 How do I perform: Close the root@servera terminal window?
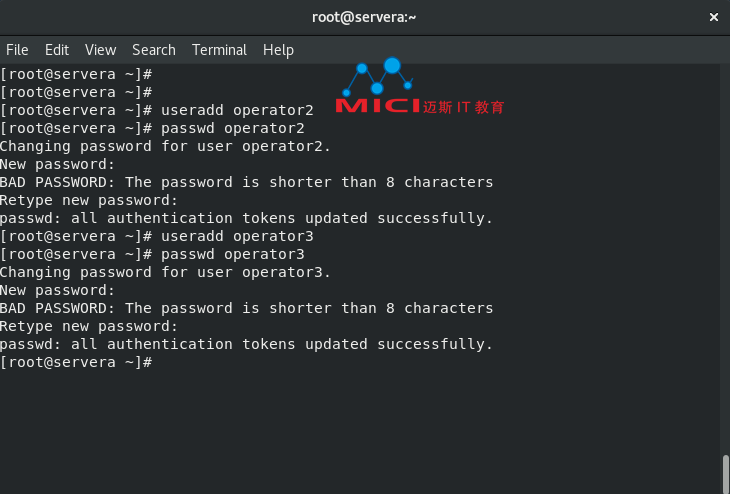pos(713,17)
